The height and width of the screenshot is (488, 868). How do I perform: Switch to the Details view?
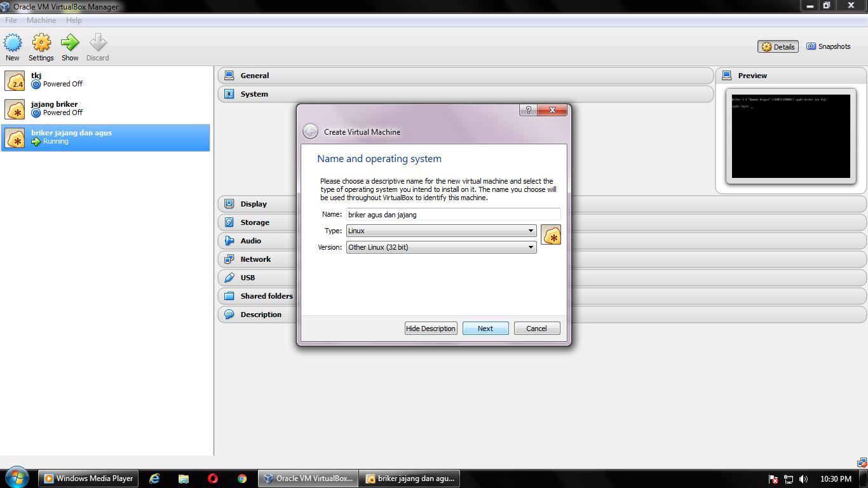coord(778,46)
